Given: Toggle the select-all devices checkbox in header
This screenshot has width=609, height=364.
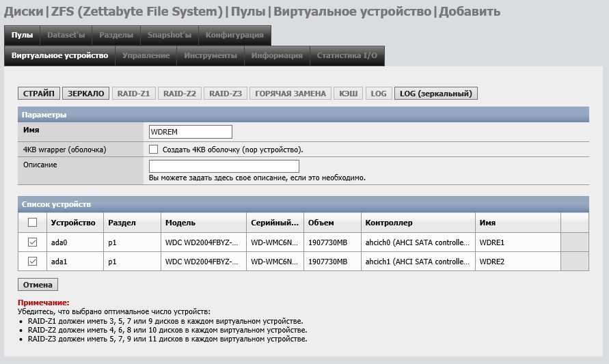Looking at the screenshot, I should [32, 223].
